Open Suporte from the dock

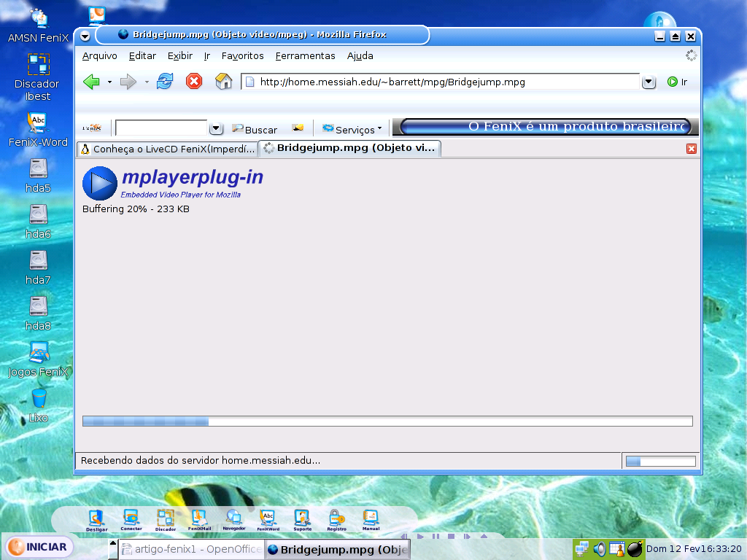point(303,520)
